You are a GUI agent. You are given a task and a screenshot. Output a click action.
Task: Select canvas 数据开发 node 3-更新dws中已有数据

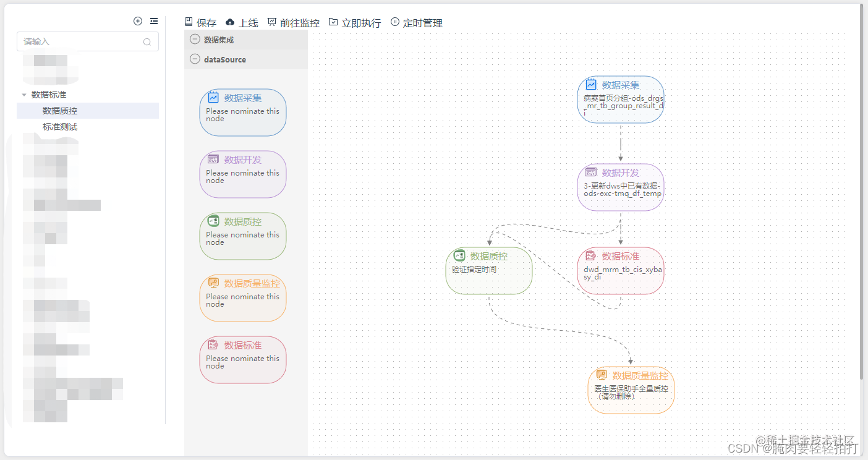click(621, 187)
